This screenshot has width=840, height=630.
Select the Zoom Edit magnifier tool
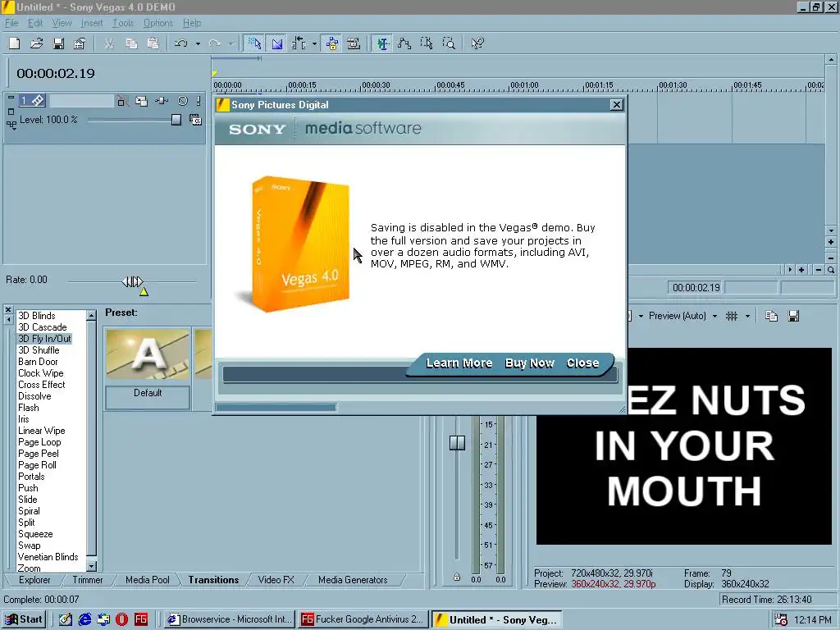(x=449, y=43)
